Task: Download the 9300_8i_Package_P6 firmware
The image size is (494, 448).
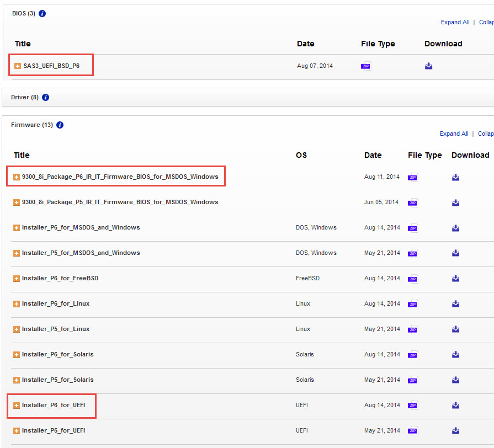Action: click(x=455, y=177)
